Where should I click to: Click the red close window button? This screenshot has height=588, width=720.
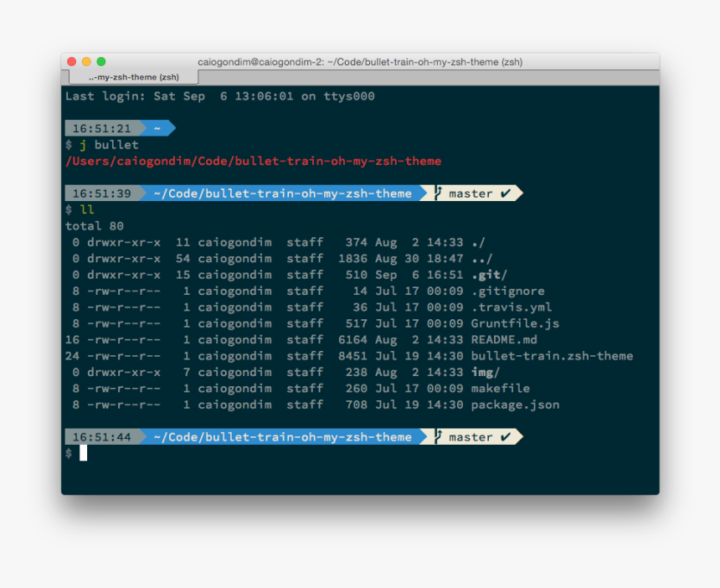point(72,61)
